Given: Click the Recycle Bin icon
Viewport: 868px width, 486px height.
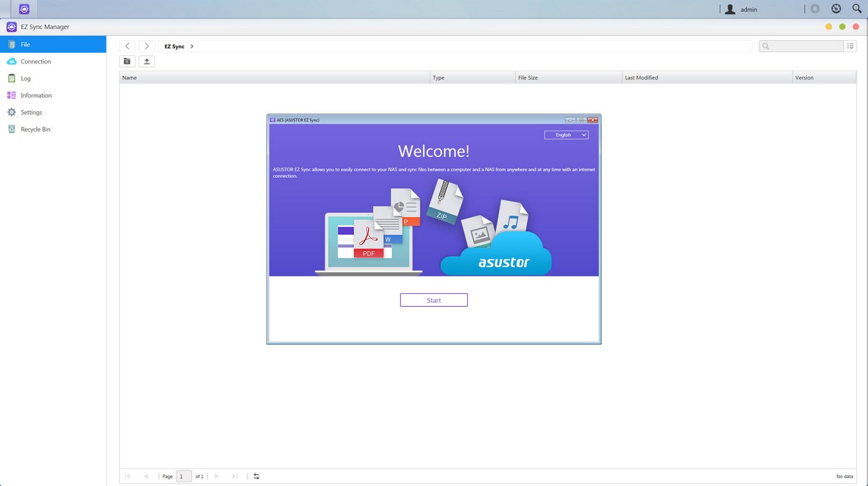Looking at the screenshot, I should click(x=11, y=129).
